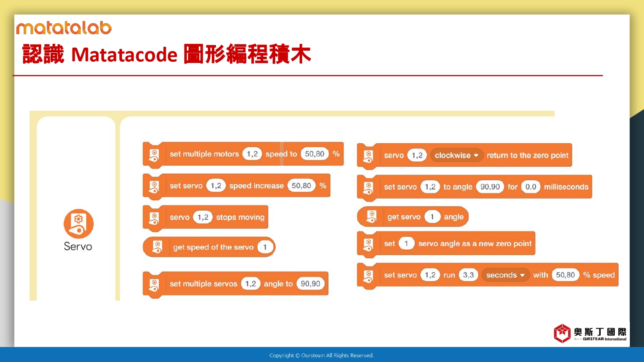Click servo icon on 'get speed of the servo' block
This screenshot has width=644, height=362.
[x=157, y=247]
